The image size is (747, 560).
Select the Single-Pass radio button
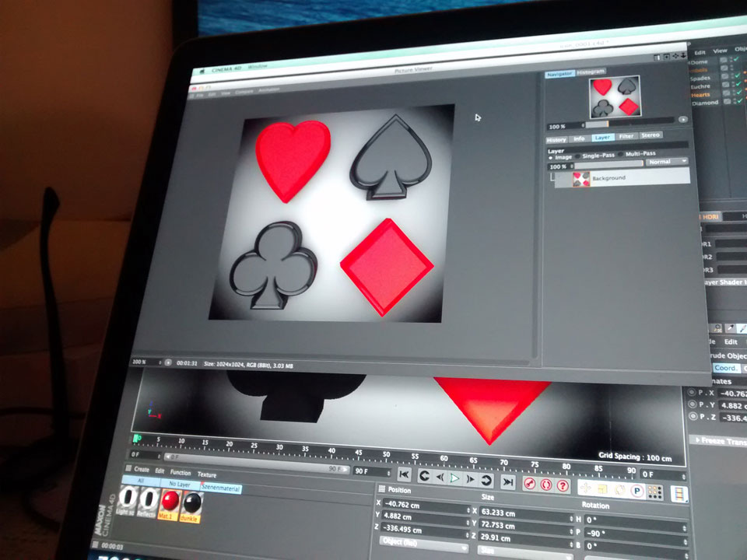[579, 156]
